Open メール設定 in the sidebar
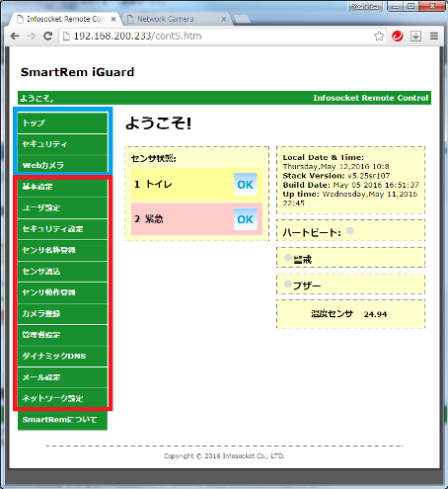The height and width of the screenshot is (489, 448). pyautogui.click(x=62, y=377)
